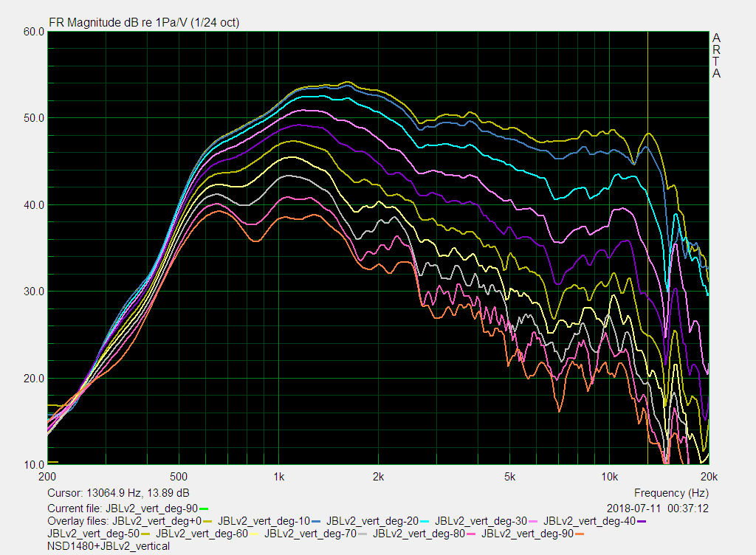The width and height of the screenshot is (756, 555).
Task: Click the ARTA vertical logo text
Action: 716,55
